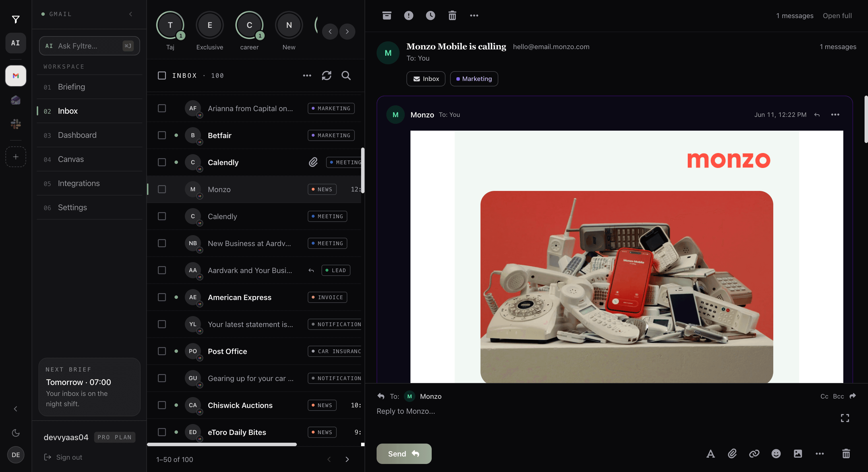Open text formatting in reply composer

[710, 454]
